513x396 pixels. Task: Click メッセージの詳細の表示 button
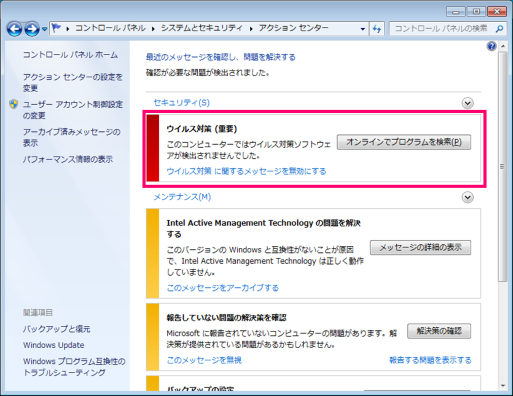421,247
